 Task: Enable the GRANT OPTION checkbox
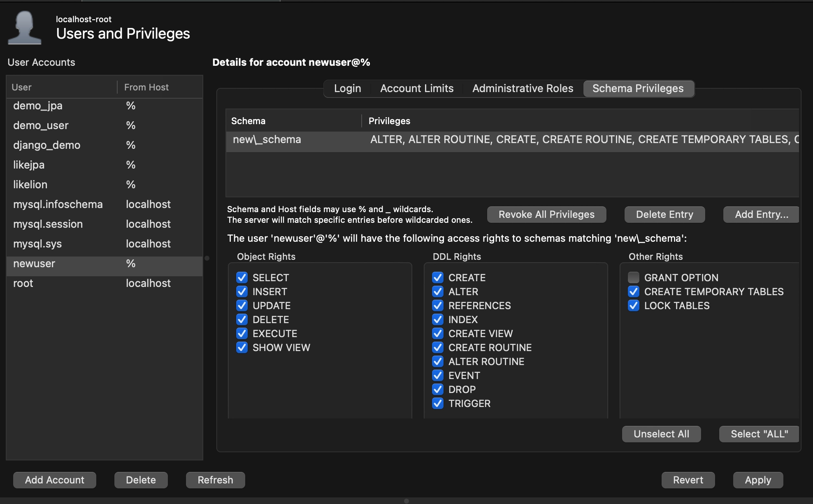tap(634, 277)
